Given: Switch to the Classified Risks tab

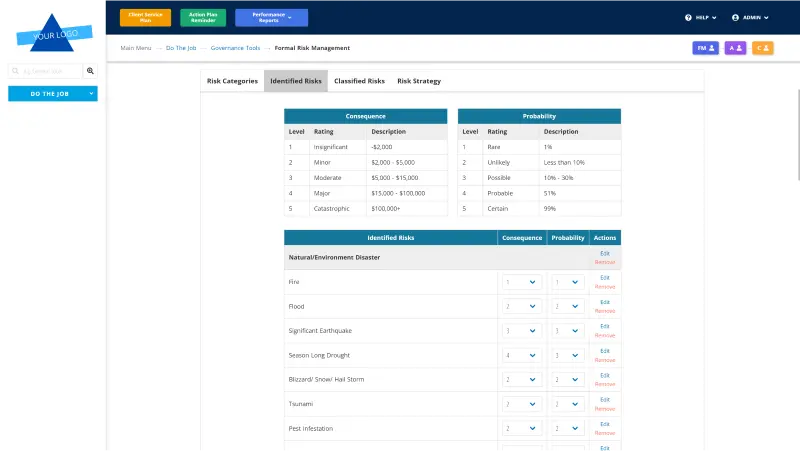Looking at the screenshot, I should click(x=359, y=81).
